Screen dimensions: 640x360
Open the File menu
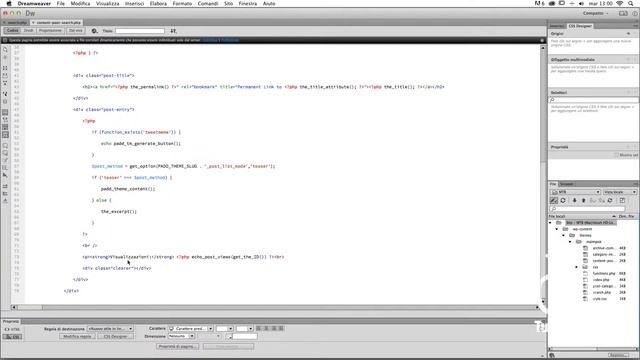click(61, 3)
